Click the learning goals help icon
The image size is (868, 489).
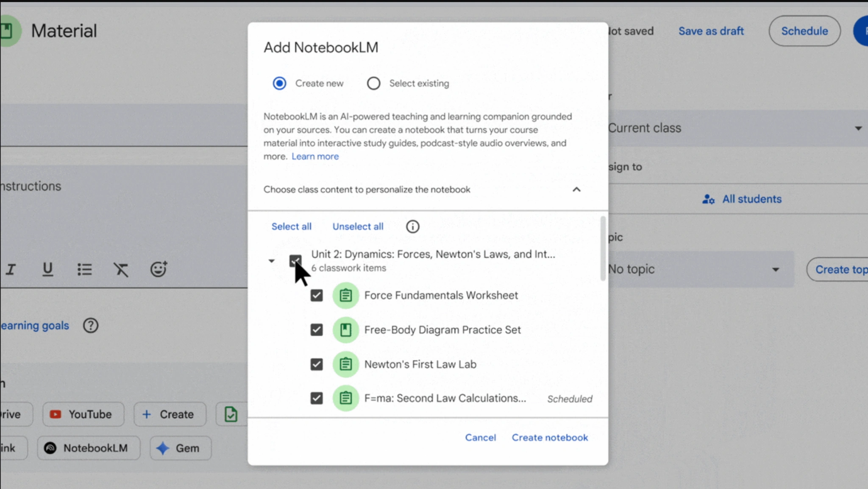click(x=90, y=326)
